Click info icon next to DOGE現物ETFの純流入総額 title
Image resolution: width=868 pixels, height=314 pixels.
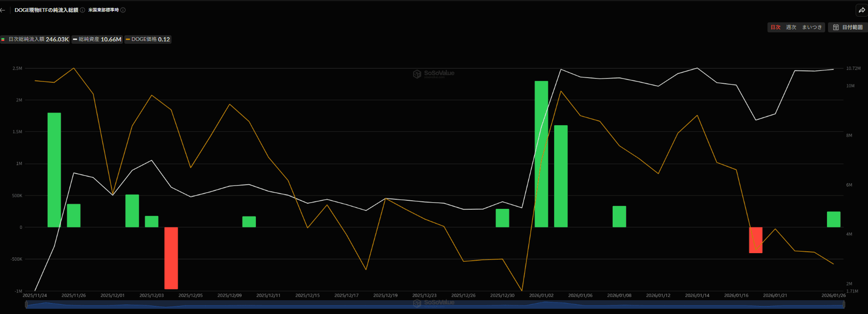click(x=82, y=10)
